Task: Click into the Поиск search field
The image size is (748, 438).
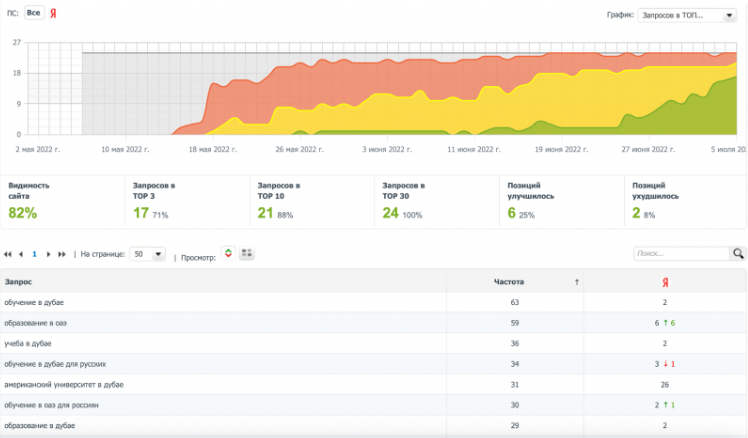Action: click(x=680, y=254)
